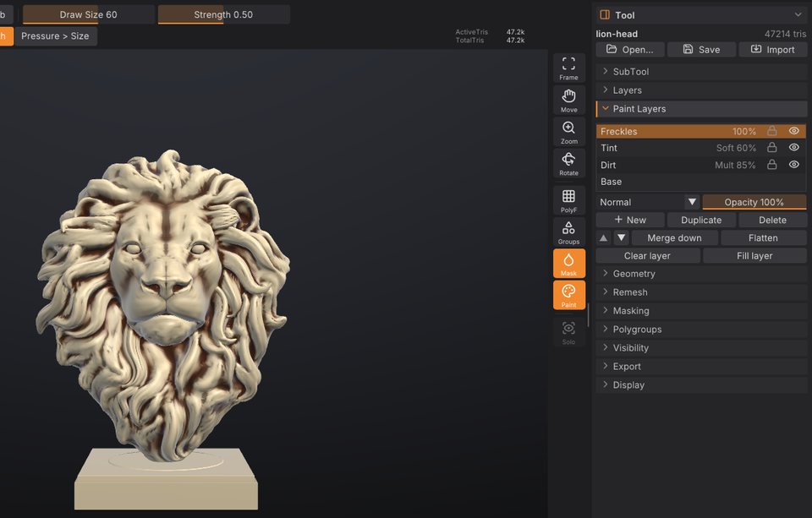
Task: Click Fill layer button
Action: tap(754, 256)
